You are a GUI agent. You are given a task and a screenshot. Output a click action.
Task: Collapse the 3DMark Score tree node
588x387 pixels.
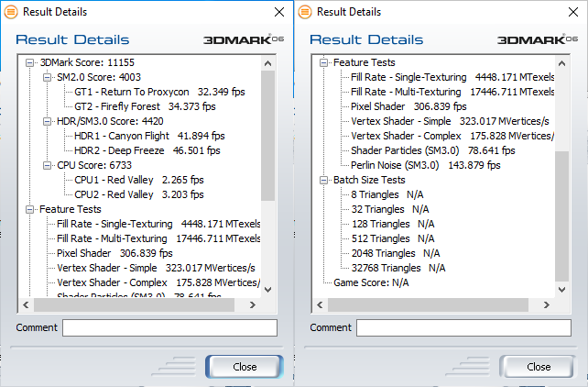click(x=29, y=62)
